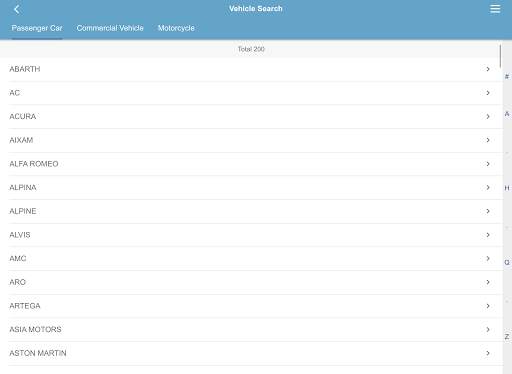Select ARO brand name
This screenshot has width=512, height=374.
pyautogui.click(x=17, y=282)
